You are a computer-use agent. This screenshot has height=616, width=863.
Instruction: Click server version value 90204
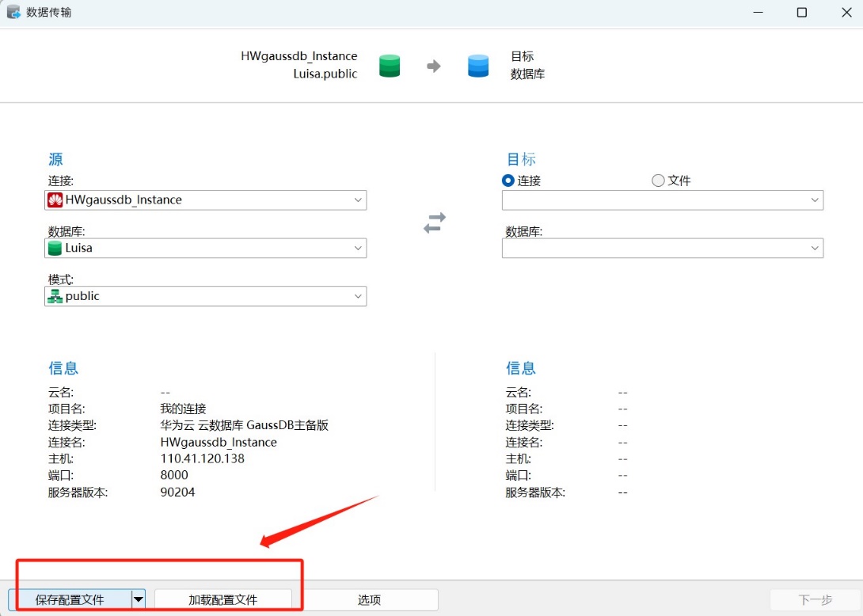[x=178, y=492]
